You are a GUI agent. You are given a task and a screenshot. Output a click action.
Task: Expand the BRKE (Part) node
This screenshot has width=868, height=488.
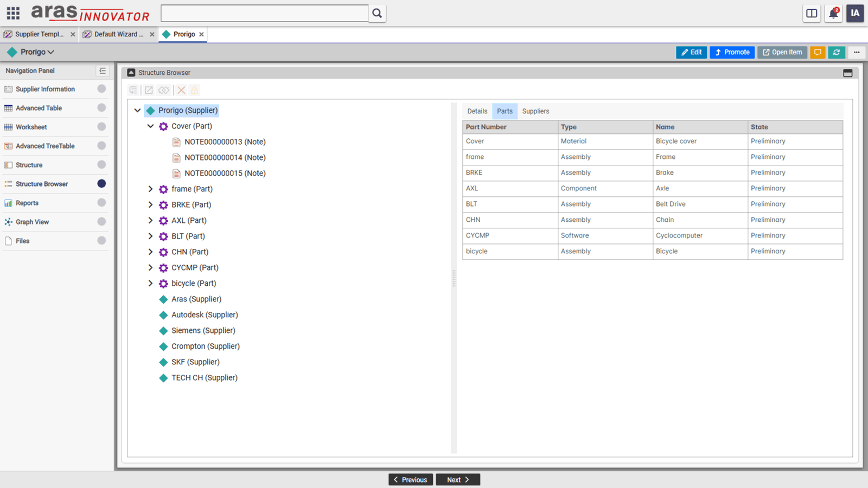point(150,205)
